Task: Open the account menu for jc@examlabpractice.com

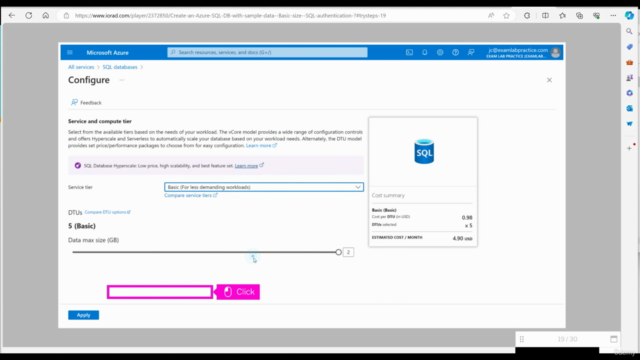Action: point(524,53)
